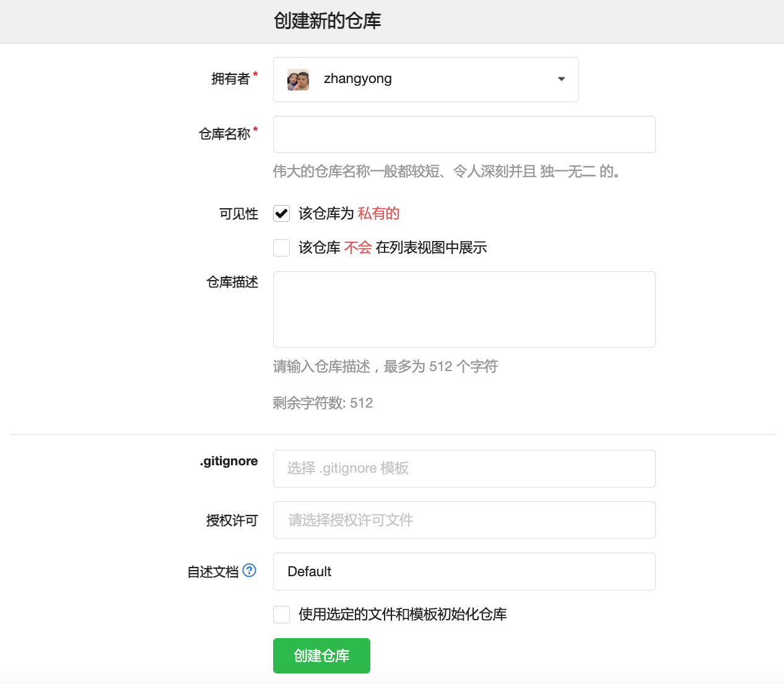The width and height of the screenshot is (784, 684).
Task: Uncheck the 该仓库为私有的 checkbox
Action: click(282, 214)
